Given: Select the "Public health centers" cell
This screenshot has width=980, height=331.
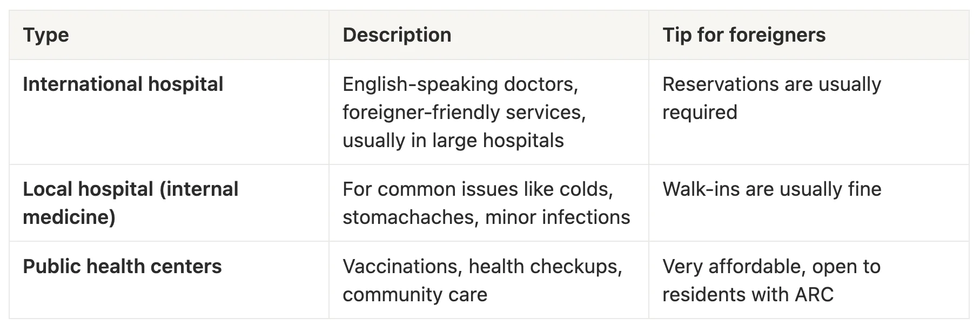Looking at the screenshot, I should point(122,267).
